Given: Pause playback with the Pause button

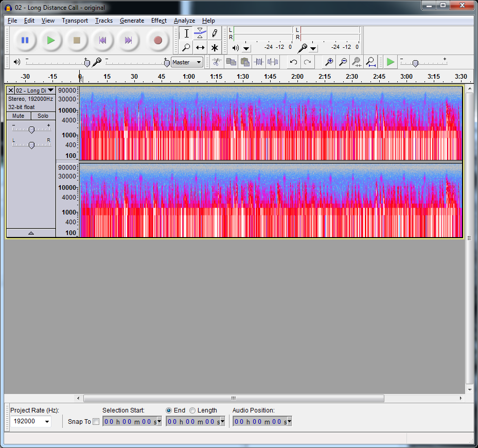Looking at the screenshot, I should [x=25, y=40].
